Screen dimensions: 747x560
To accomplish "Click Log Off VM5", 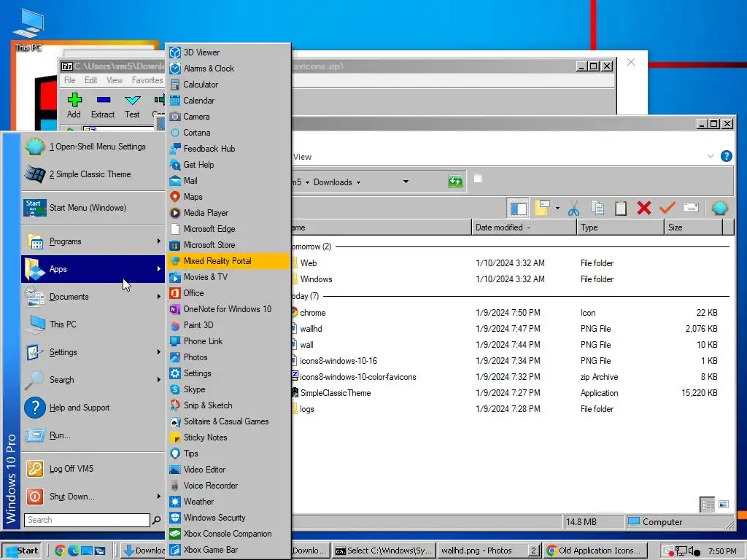I will click(x=93, y=469).
